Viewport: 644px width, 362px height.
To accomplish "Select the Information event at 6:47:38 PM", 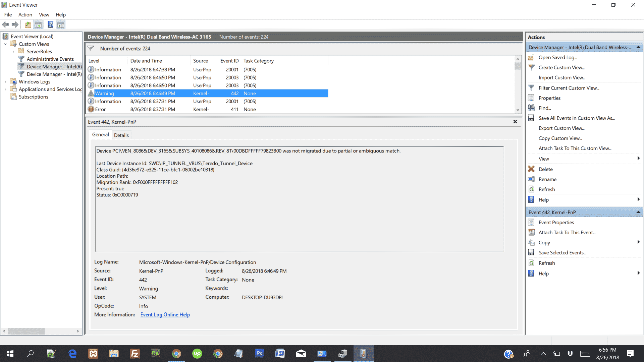I will [x=207, y=69].
